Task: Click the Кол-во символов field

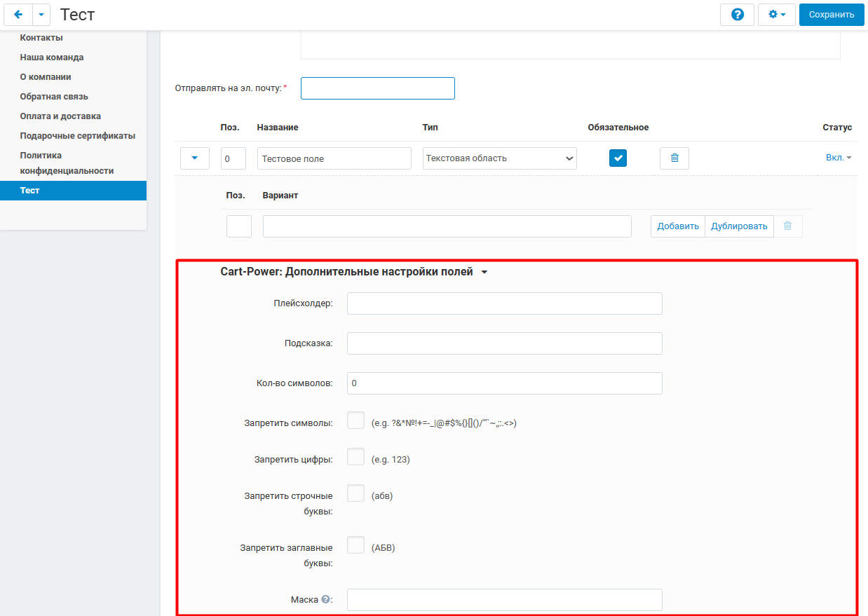Action: tap(505, 383)
